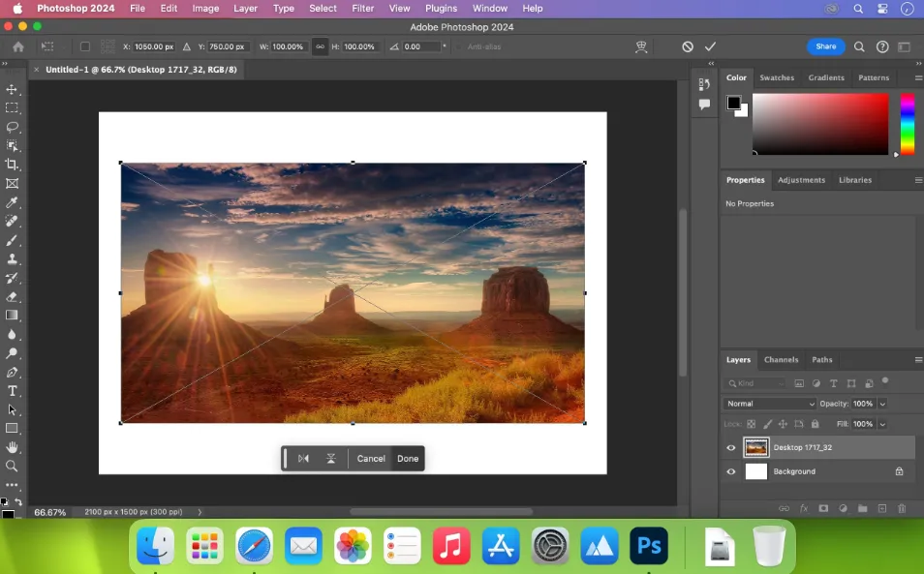Select the Frame tool

(x=12, y=184)
